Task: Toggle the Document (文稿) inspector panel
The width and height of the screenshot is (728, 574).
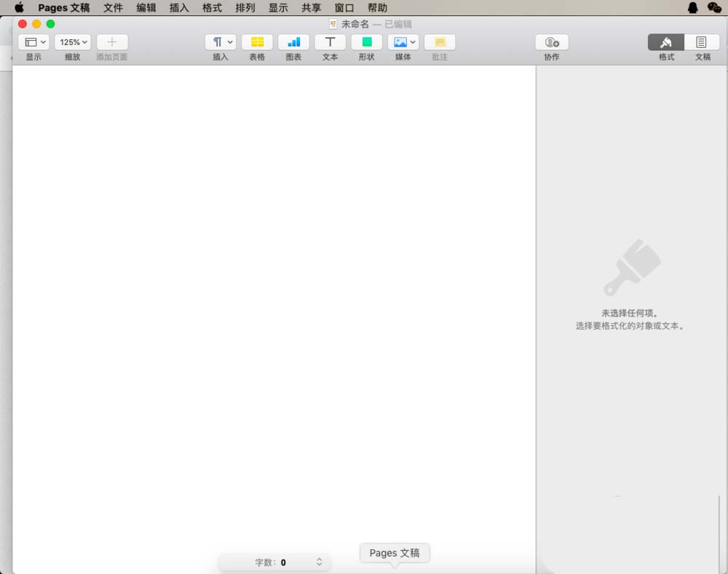Action: click(x=702, y=42)
